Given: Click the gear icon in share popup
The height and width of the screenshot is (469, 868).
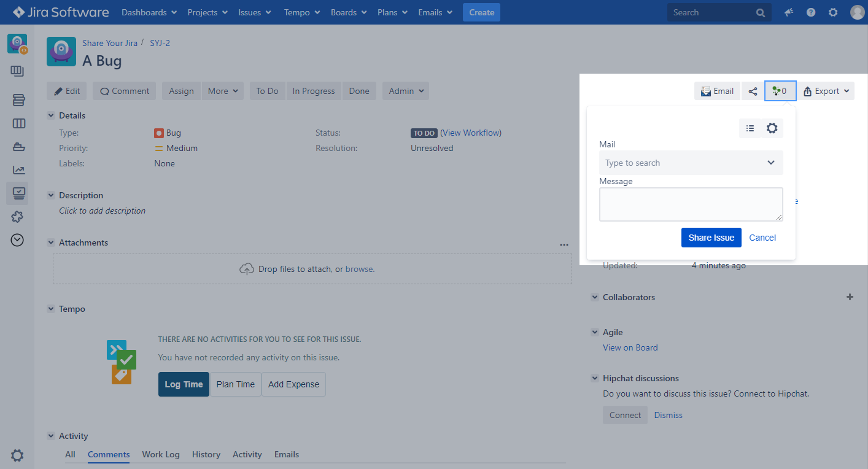Looking at the screenshot, I should pyautogui.click(x=772, y=128).
